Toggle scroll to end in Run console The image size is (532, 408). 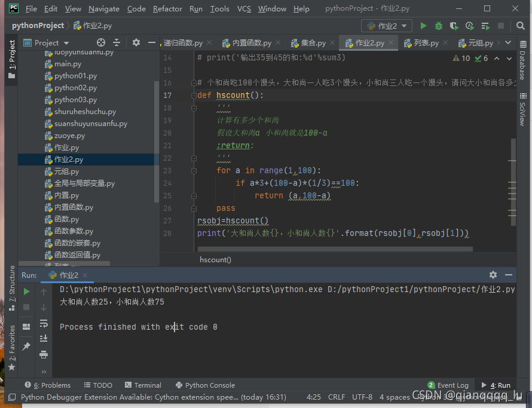point(44,339)
